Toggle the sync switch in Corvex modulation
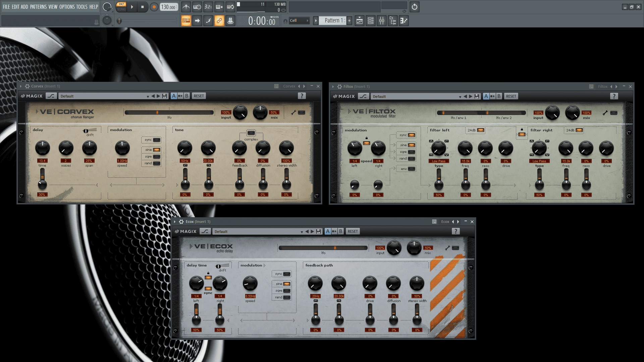The width and height of the screenshot is (644, 362). (x=157, y=140)
